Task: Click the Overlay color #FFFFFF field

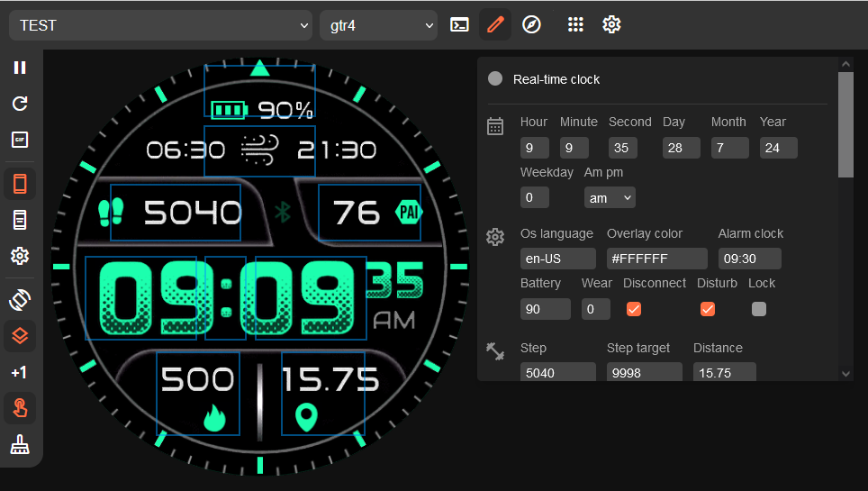Action: pos(657,259)
